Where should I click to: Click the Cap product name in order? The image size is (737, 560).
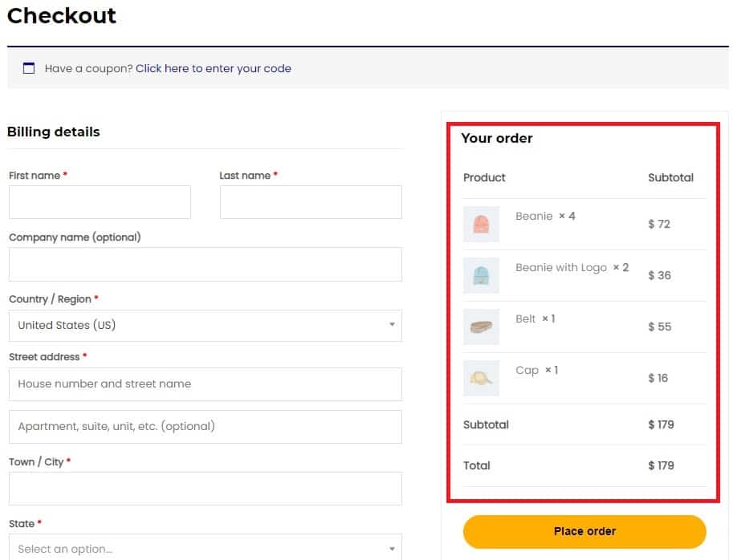527,371
